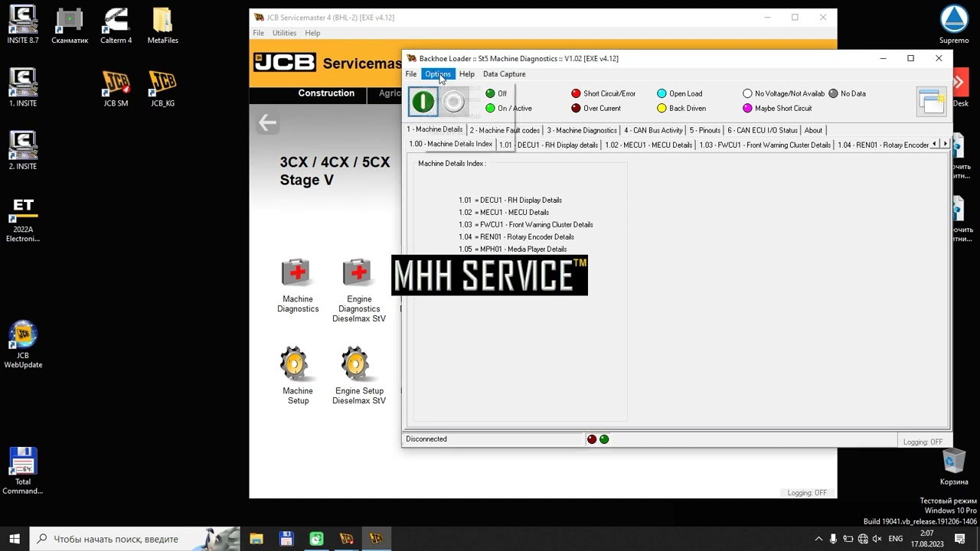Image resolution: width=980 pixels, height=551 pixels.
Task: Click 1.03 = FWCU1 - Front Warning Cluster entry
Action: (x=525, y=225)
